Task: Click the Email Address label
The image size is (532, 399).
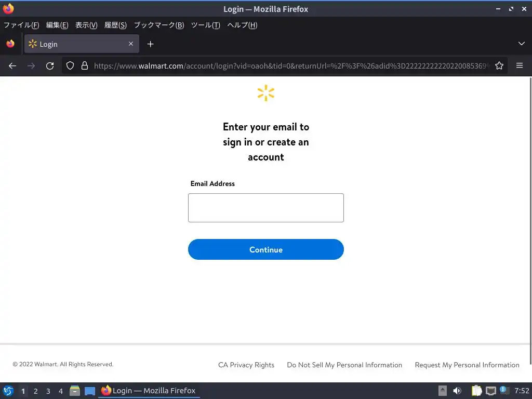Action: [x=212, y=183]
